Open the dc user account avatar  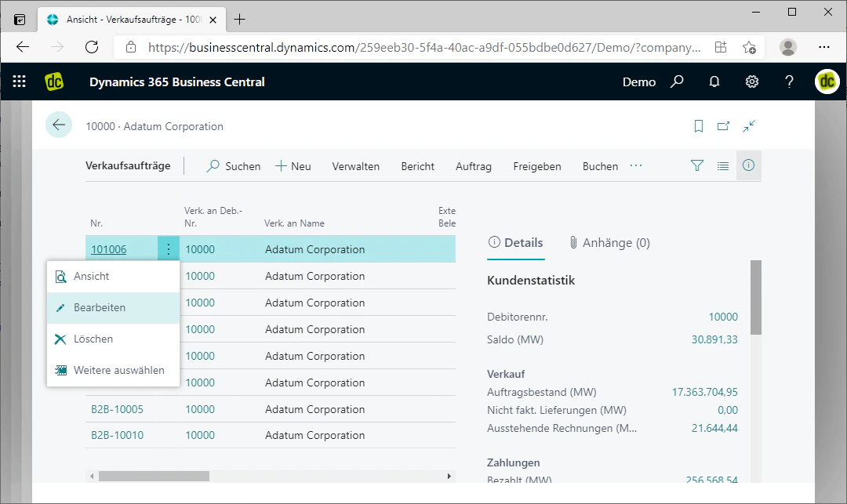pos(827,82)
